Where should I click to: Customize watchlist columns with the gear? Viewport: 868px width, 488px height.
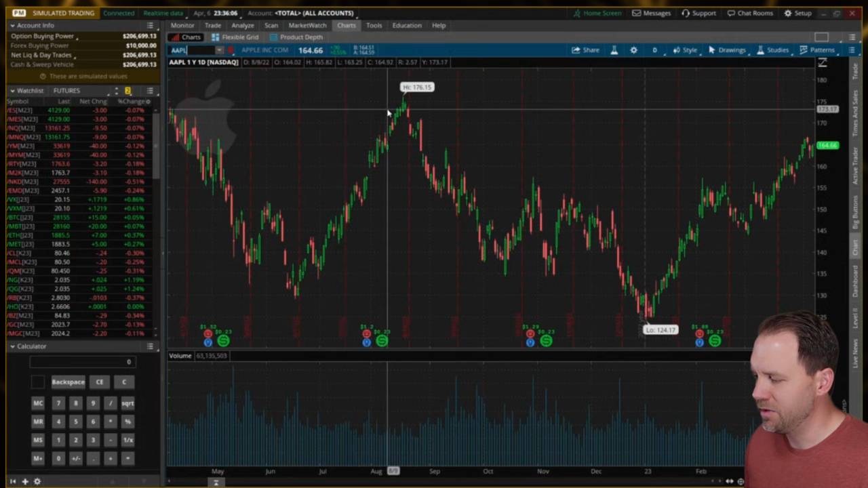pos(149,102)
